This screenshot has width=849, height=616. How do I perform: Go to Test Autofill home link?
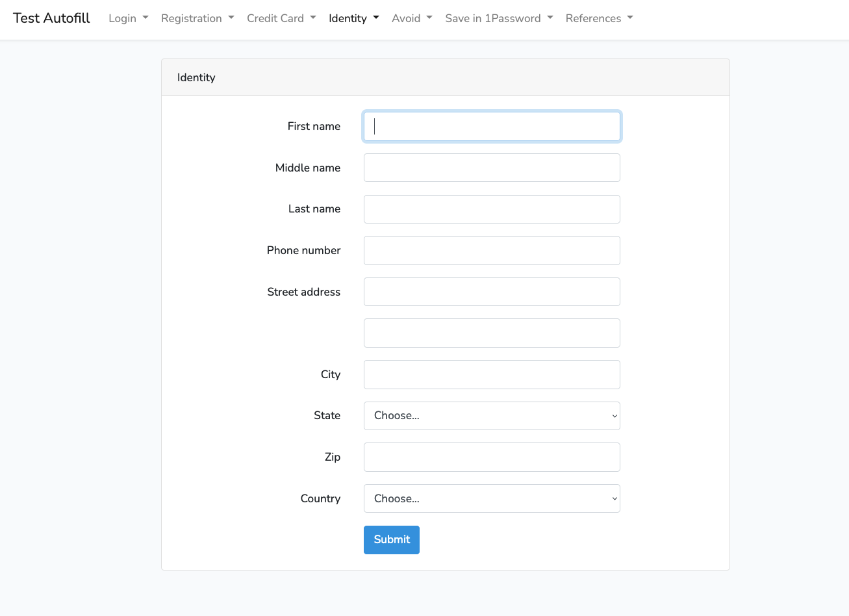(51, 18)
